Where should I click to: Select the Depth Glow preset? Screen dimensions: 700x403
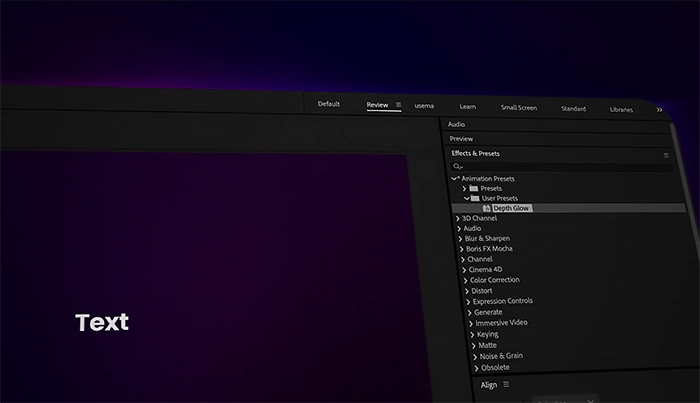(x=511, y=208)
